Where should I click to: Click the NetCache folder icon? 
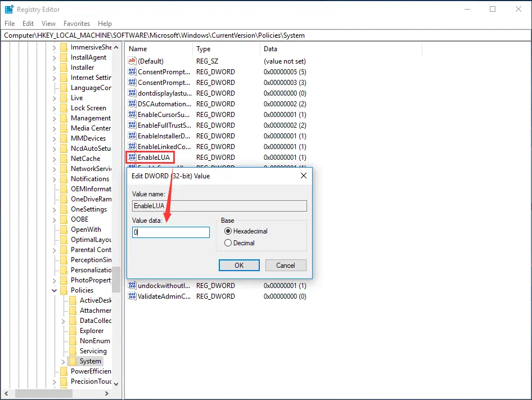coord(64,158)
